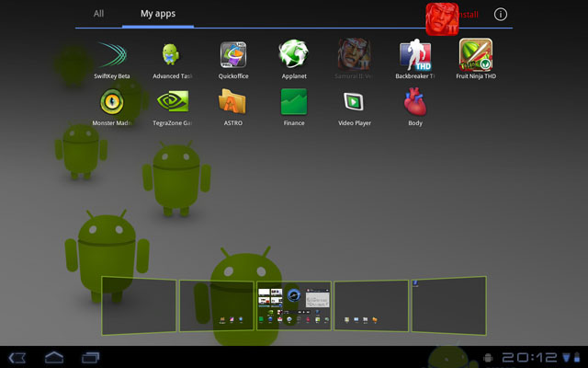Image resolution: width=588 pixels, height=368 pixels.
Task: Open Recent apps navigation button
Action: pos(91,358)
